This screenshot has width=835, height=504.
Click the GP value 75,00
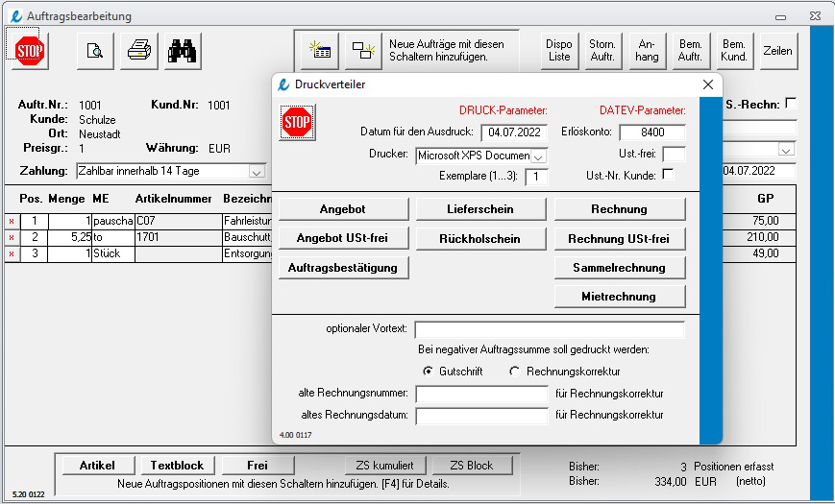pos(763,222)
